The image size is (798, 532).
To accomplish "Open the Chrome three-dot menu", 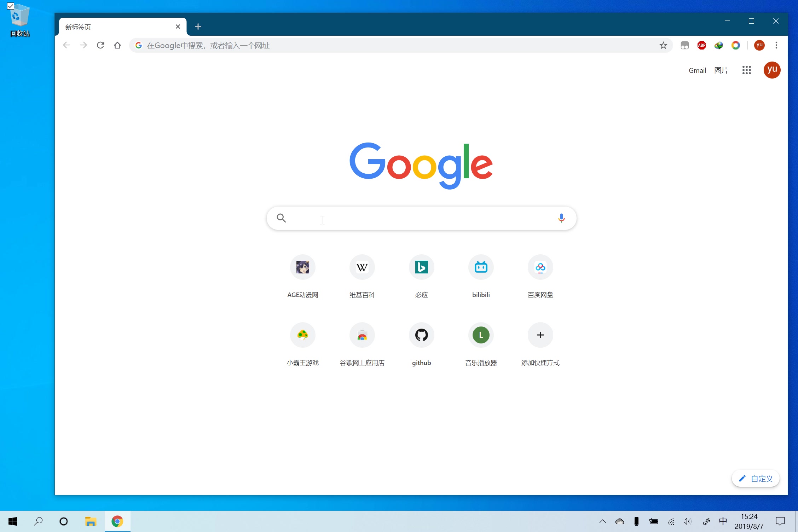I will click(x=776, y=45).
